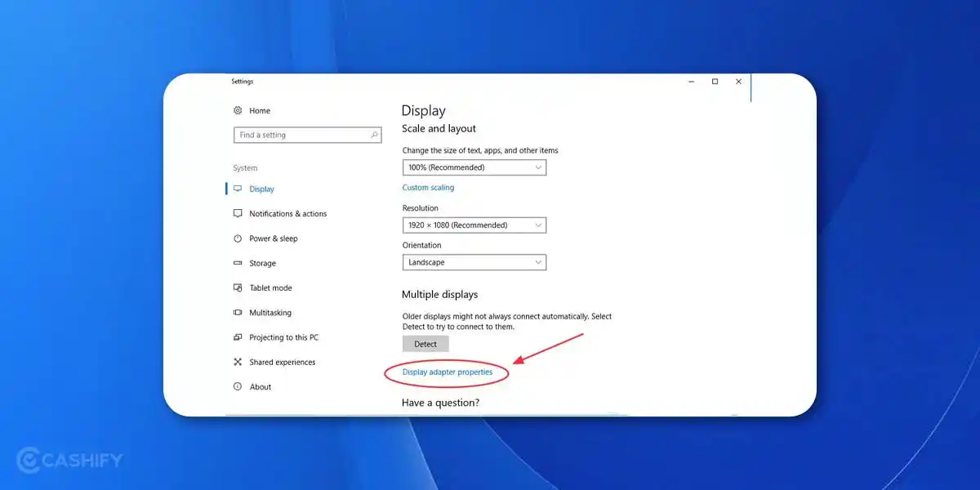Image resolution: width=980 pixels, height=490 pixels.
Task: Click the Multiple displays heading
Action: [x=439, y=294]
